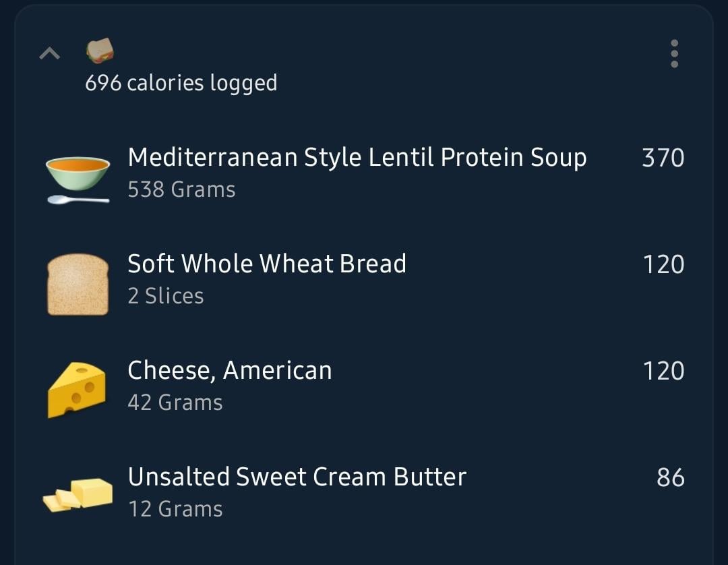The width and height of the screenshot is (728, 565).
Task: Tap the 120 calorie value for cheese
Action: (663, 371)
